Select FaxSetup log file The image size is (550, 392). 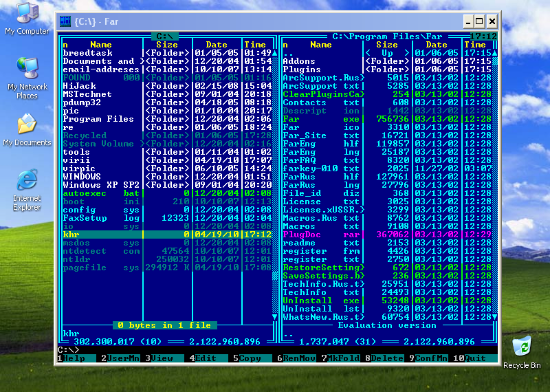coord(167,218)
